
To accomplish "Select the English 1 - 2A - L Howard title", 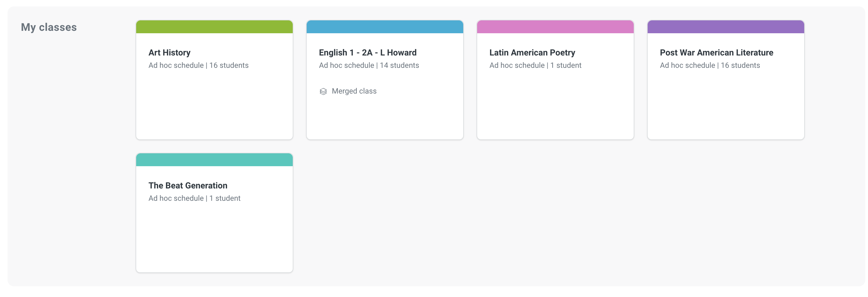I will (368, 53).
